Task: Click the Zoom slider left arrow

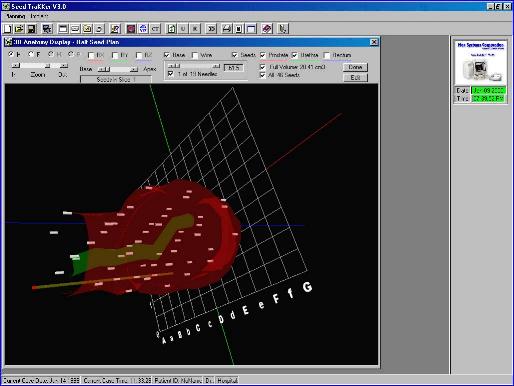Action: (15, 66)
